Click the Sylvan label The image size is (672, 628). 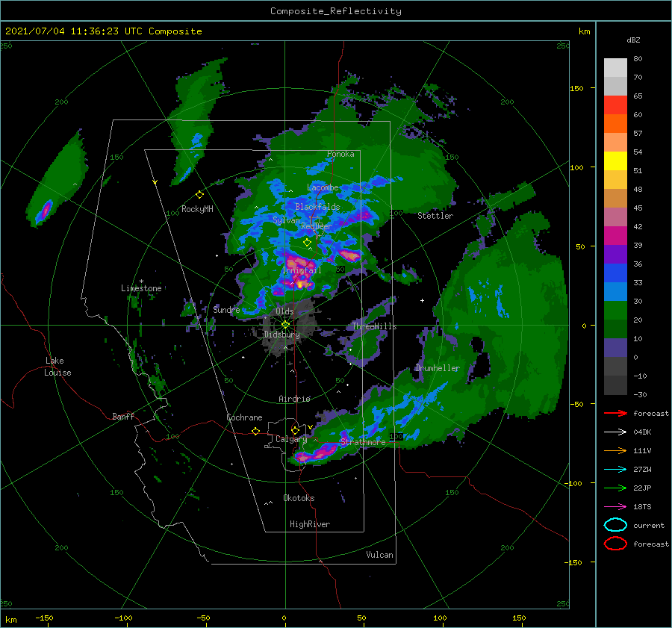point(286,220)
